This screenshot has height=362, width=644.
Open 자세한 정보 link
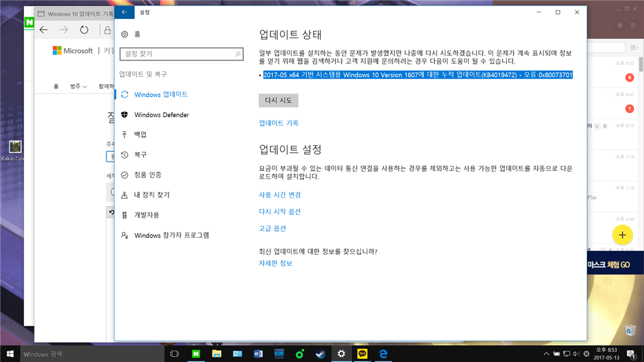pyautogui.click(x=275, y=263)
